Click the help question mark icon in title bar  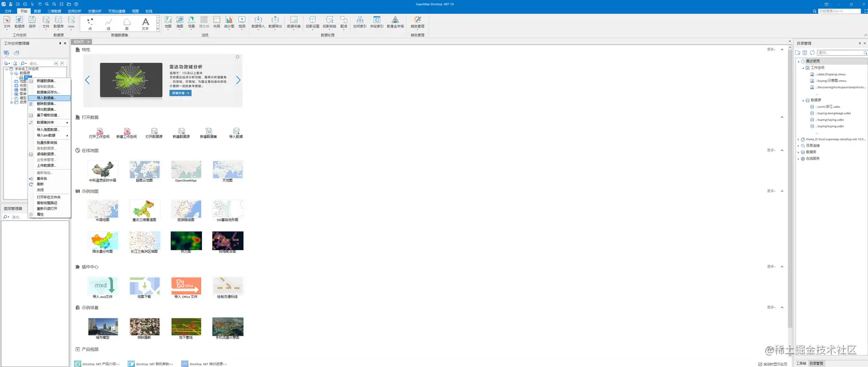click(x=76, y=3)
